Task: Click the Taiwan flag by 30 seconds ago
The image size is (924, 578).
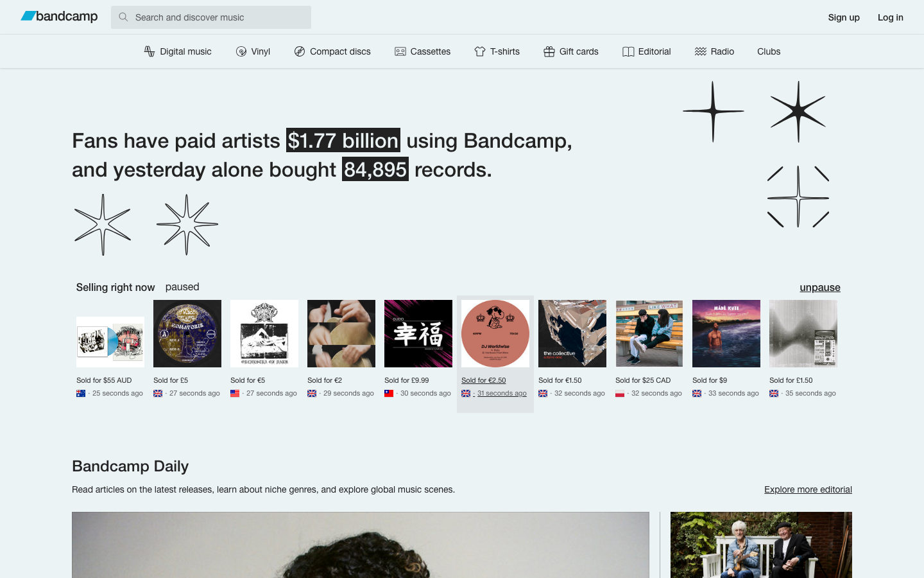Action: [389, 393]
